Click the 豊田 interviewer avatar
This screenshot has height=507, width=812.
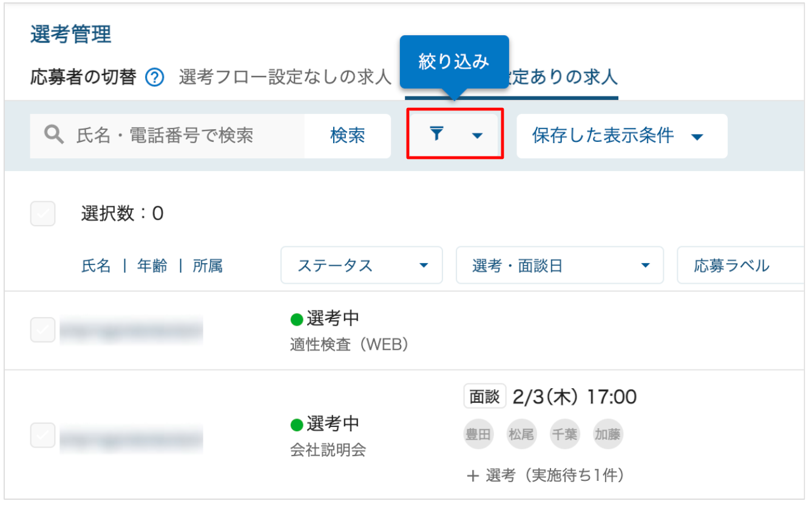[x=479, y=434]
